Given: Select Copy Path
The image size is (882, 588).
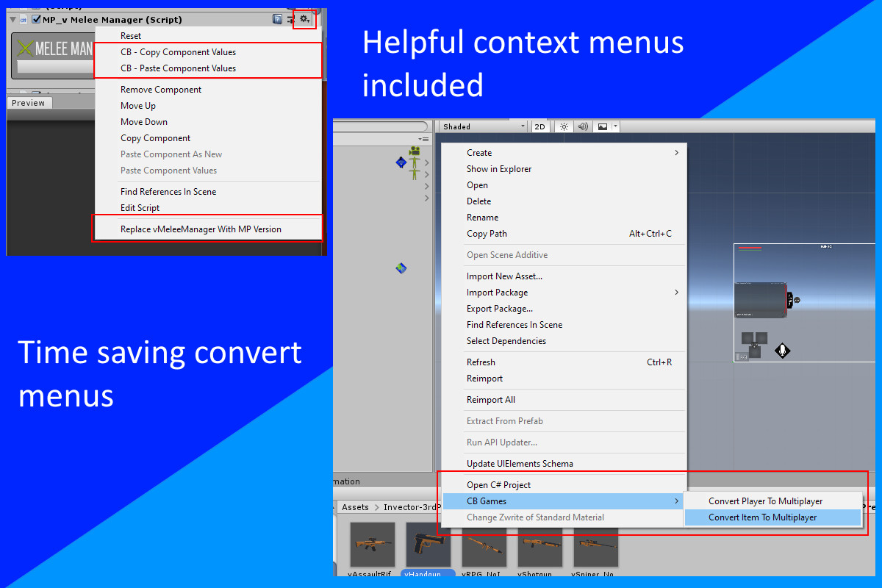Looking at the screenshot, I should pos(564,234).
